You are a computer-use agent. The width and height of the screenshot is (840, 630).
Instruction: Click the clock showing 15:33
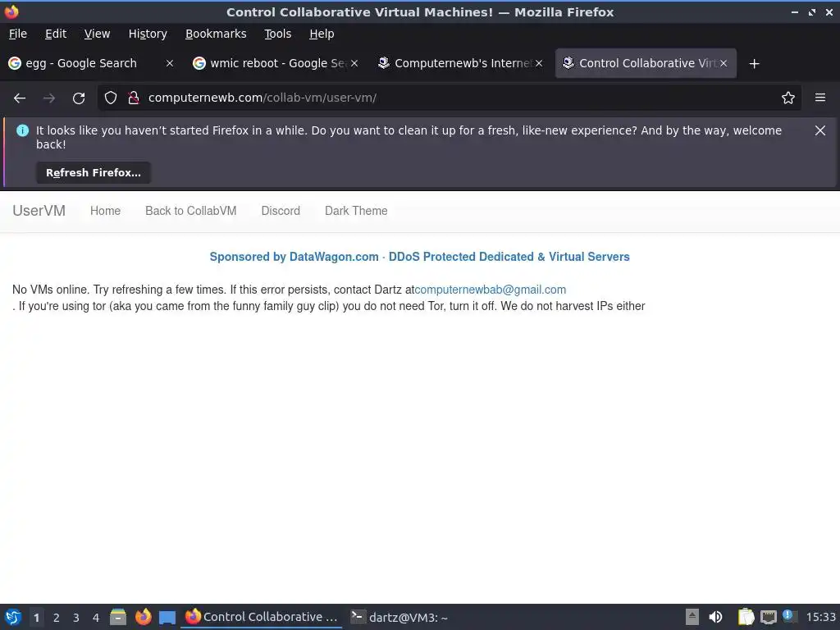point(820,617)
